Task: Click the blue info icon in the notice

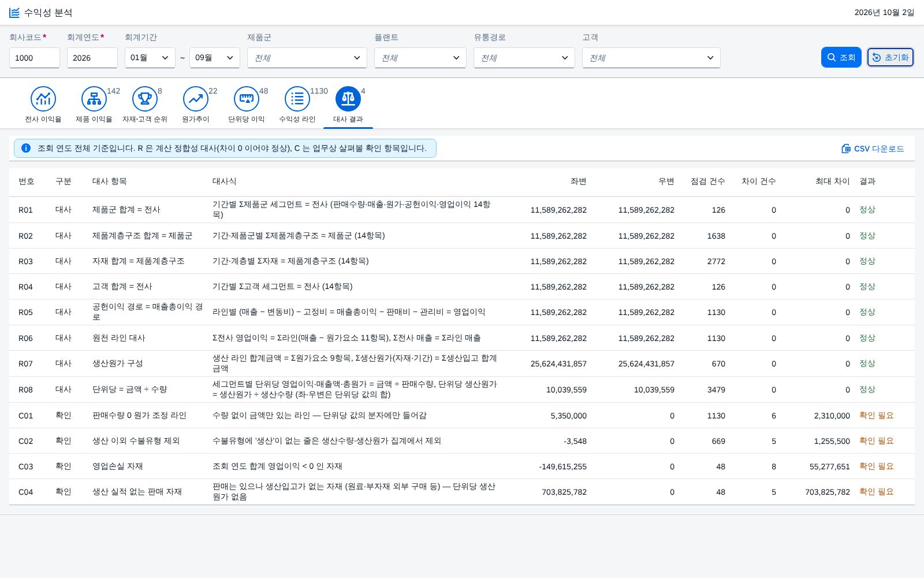Action: click(x=25, y=148)
